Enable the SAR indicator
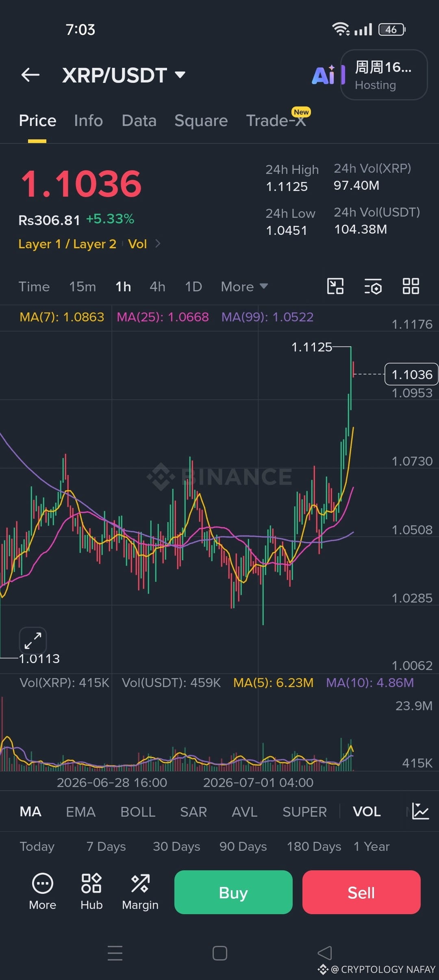439x980 pixels. pyautogui.click(x=193, y=812)
